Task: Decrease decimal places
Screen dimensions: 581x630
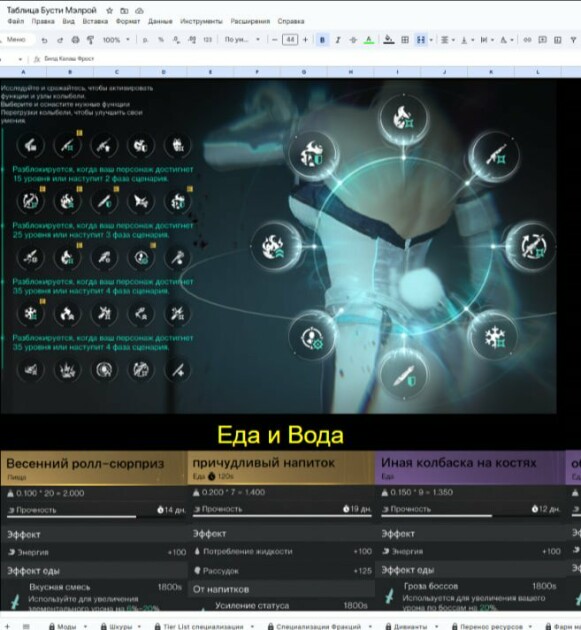Action: pyautogui.click(x=176, y=40)
